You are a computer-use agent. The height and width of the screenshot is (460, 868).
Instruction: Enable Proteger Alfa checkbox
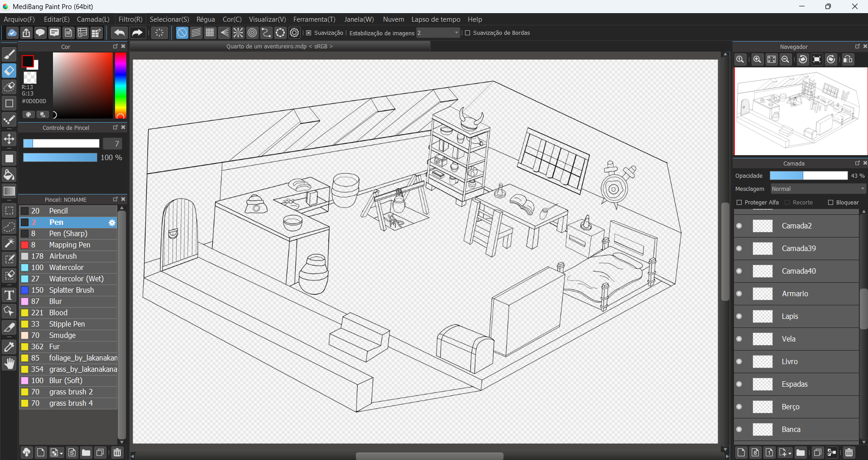tap(739, 203)
